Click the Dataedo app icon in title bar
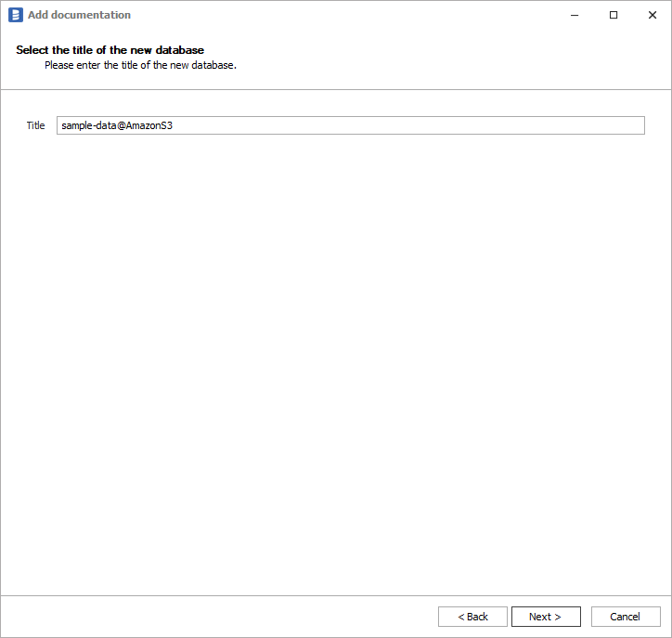This screenshot has height=638, width=672. click(15, 15)
